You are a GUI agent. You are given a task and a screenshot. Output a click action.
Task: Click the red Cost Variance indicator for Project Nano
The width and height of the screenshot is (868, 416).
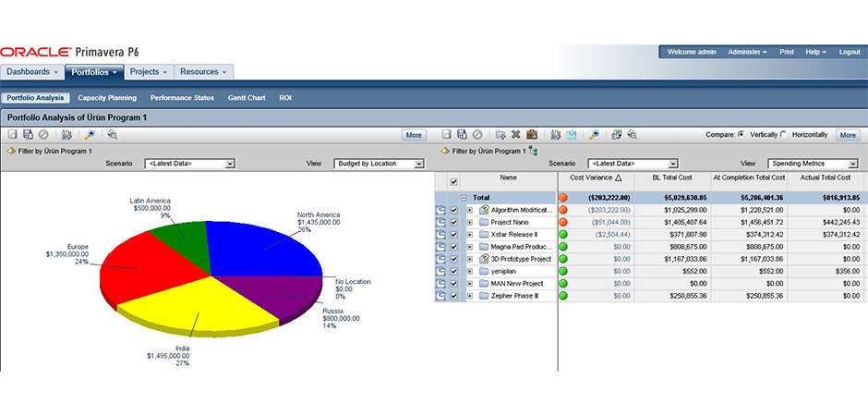[x=563, y=222]
